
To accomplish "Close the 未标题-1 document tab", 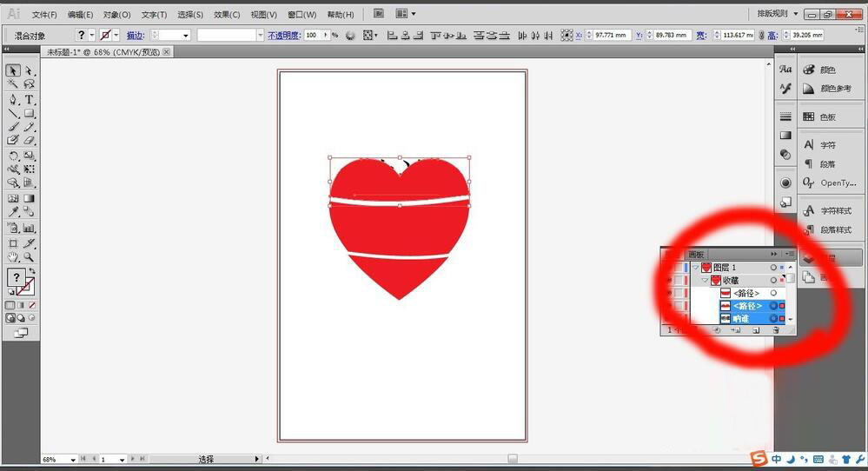I will pyautogui.click(x=166, y=51).
